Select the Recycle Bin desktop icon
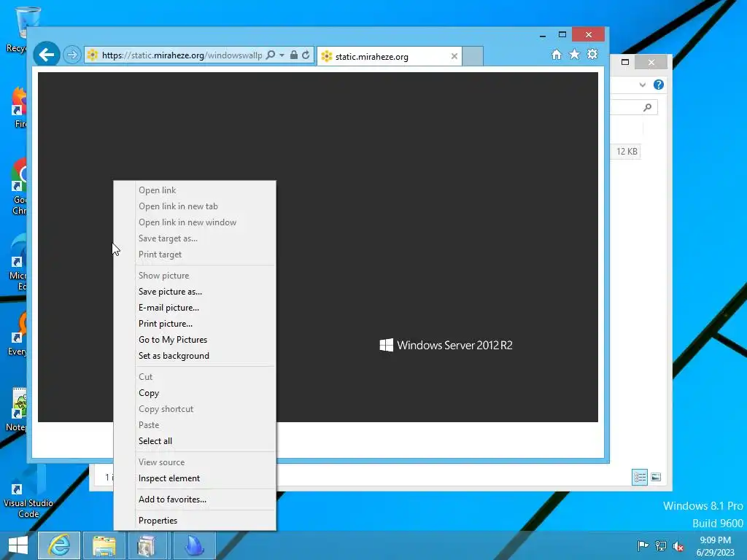747x560 pixels. 17,29
